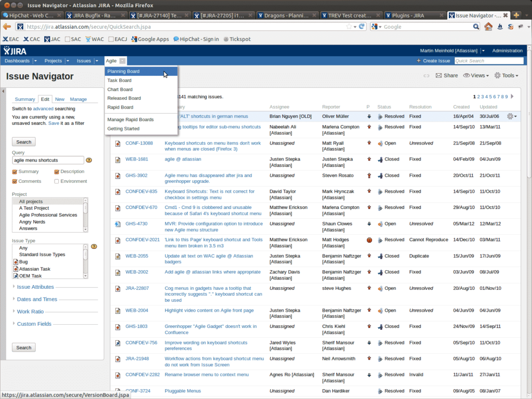This screenshot has height=399, width=532.
Task: Expand Dates and Times section
Action: (37, 299)
